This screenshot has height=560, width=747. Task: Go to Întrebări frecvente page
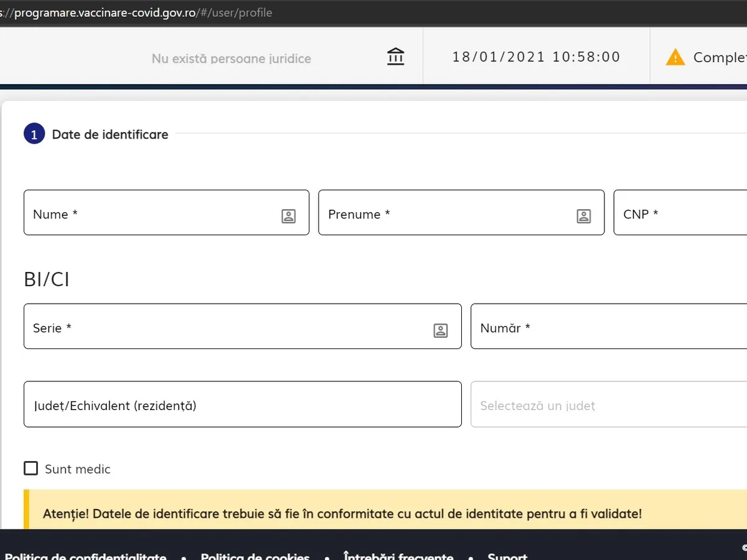click(x=398, y=555)
